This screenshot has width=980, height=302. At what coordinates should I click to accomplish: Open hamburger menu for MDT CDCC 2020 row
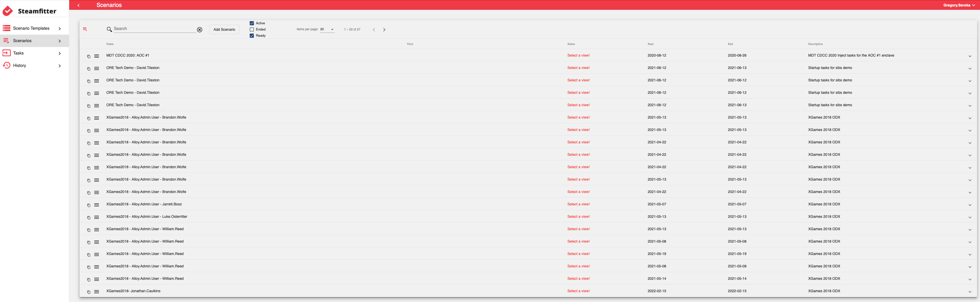(x=97, y=56)
